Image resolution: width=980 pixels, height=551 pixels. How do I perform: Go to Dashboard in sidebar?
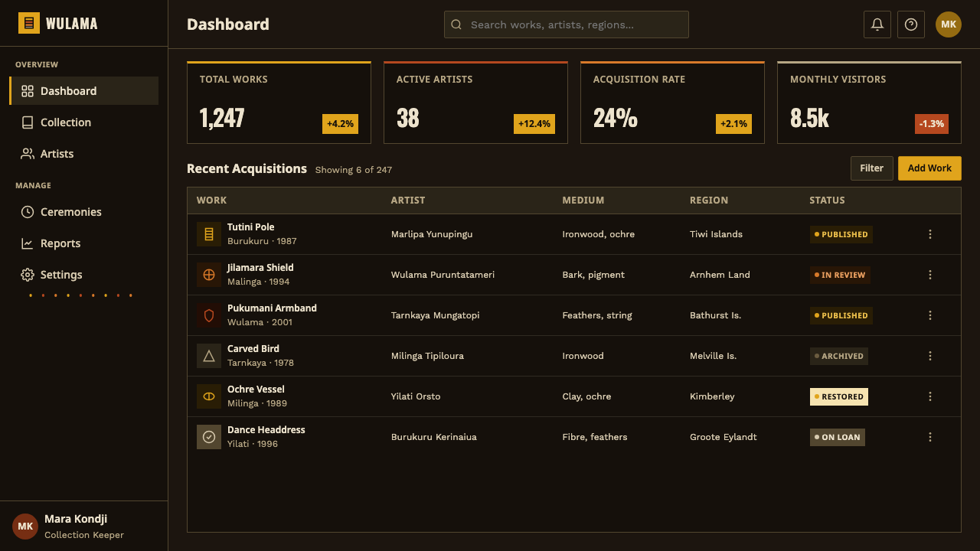tap(84, 91)
